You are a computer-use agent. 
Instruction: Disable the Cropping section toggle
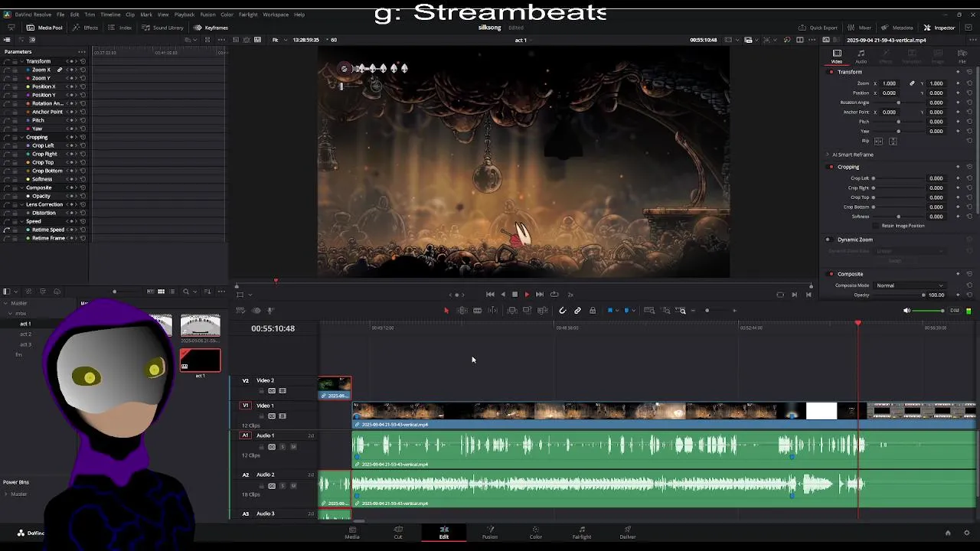click(x=831, y=167)
